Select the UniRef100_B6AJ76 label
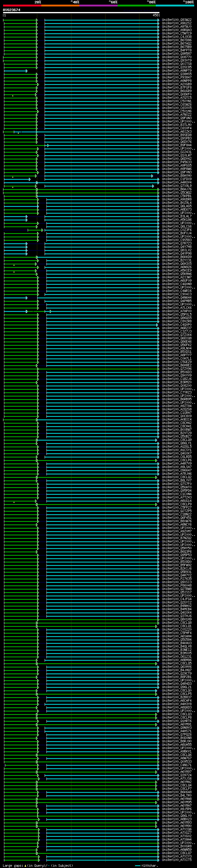The height and width of the screenshot is (868, 197). coord(177,189)
